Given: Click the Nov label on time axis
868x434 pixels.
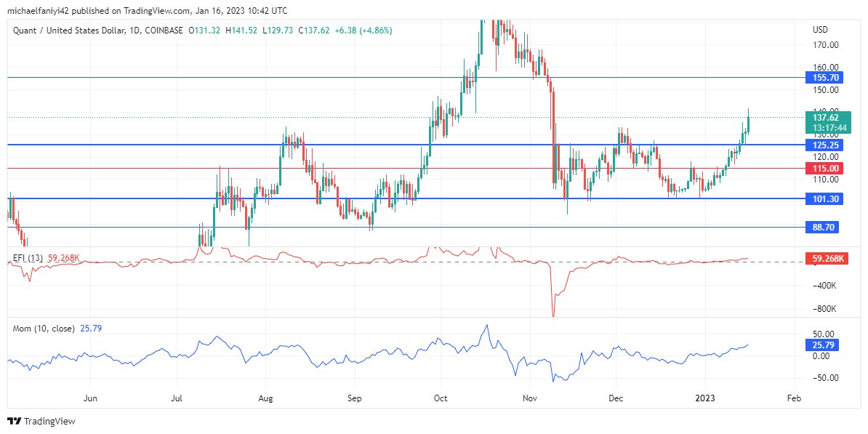Looking at the screenshot, I should [530, 398].
